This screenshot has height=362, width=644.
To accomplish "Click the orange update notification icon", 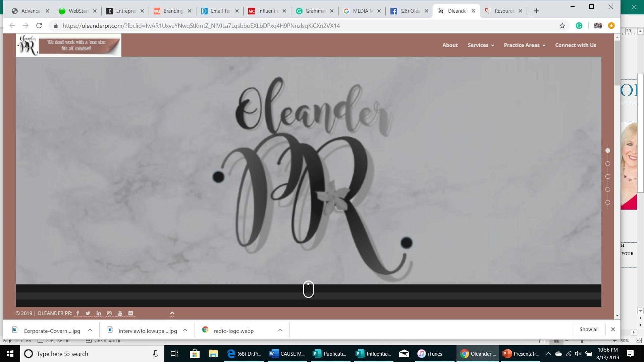I will pyautogui.click(x=611, y=26).
